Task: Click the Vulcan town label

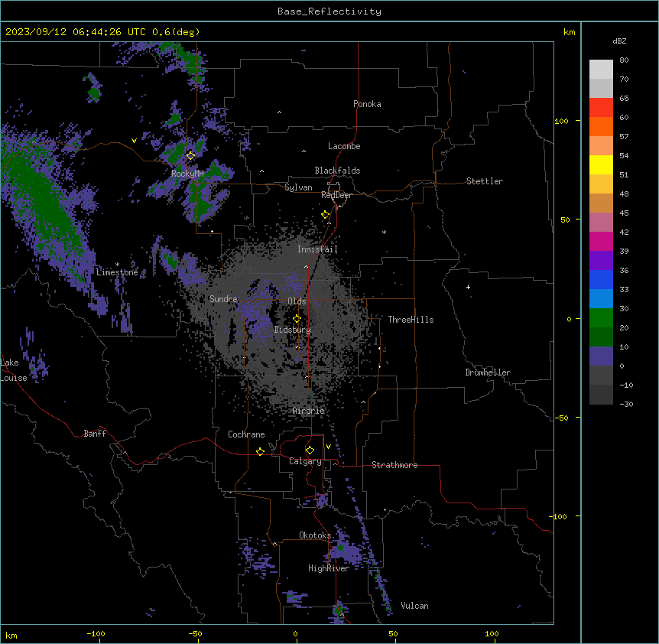Action: tap(415, 606)
